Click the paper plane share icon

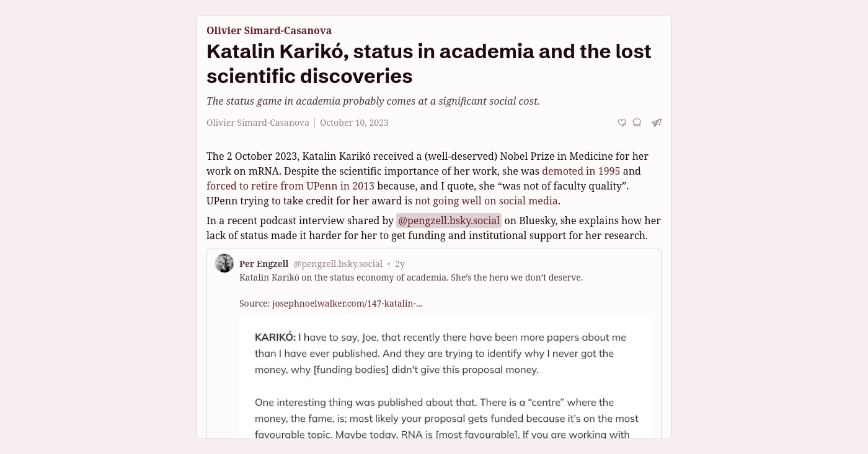[x=657, y=123]
